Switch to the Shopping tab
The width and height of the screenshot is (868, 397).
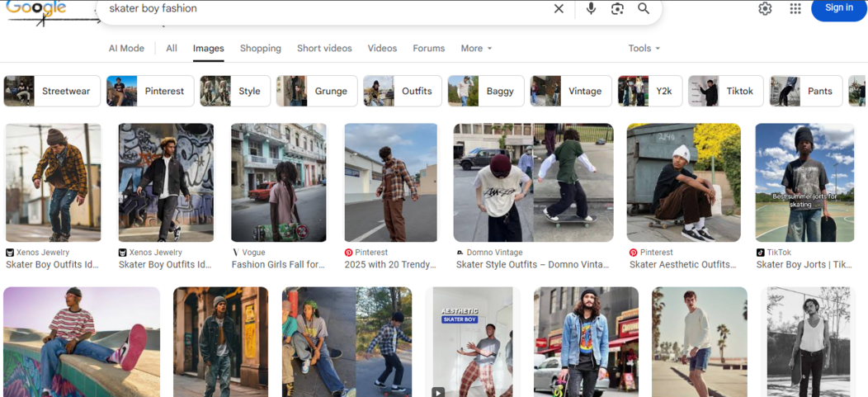point(260,49)
